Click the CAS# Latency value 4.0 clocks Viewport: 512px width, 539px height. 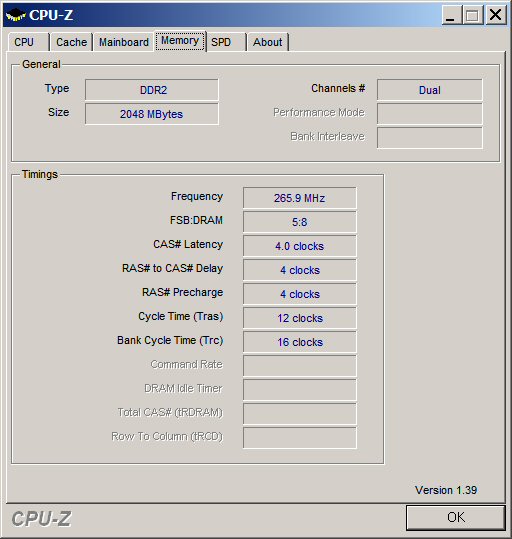click(299, 246)
